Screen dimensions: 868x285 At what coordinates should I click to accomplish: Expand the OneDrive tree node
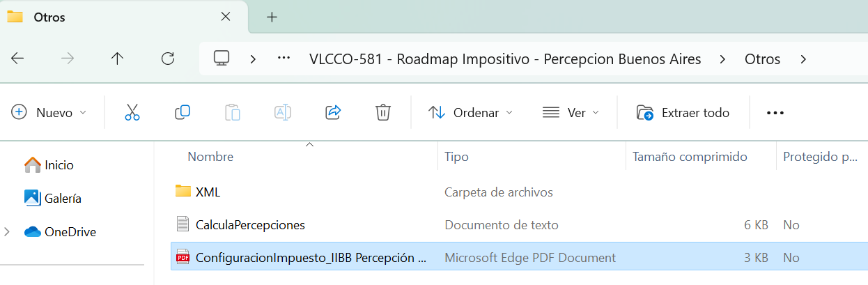tap(7, 232)
